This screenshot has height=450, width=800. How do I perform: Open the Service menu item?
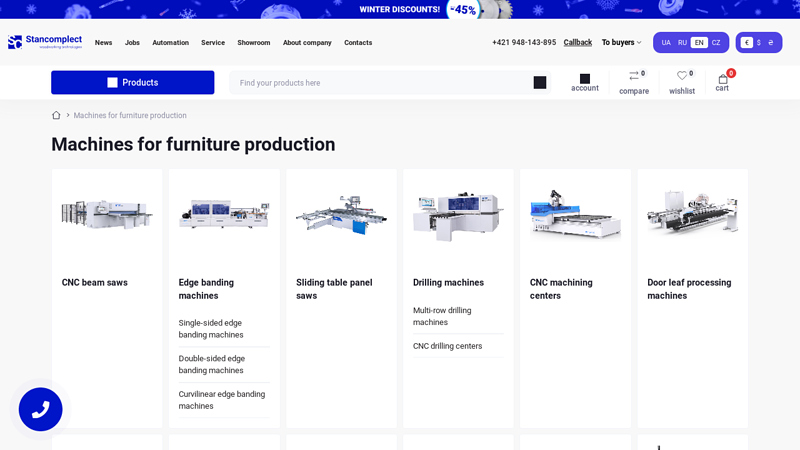[213, 42]
